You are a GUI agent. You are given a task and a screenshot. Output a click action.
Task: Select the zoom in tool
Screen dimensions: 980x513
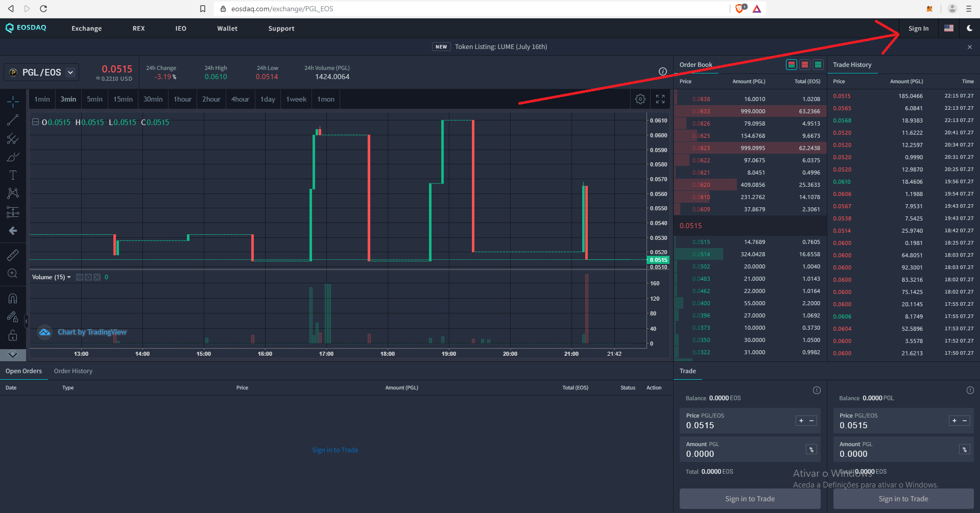point(13,274)
